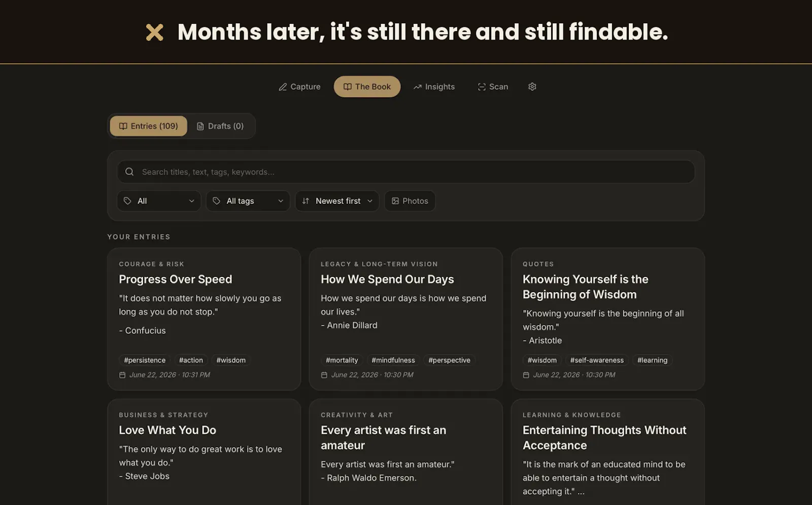
Task: Click the calendar icon on Progress Over Speed card
Action: click(x=122, y=375)
